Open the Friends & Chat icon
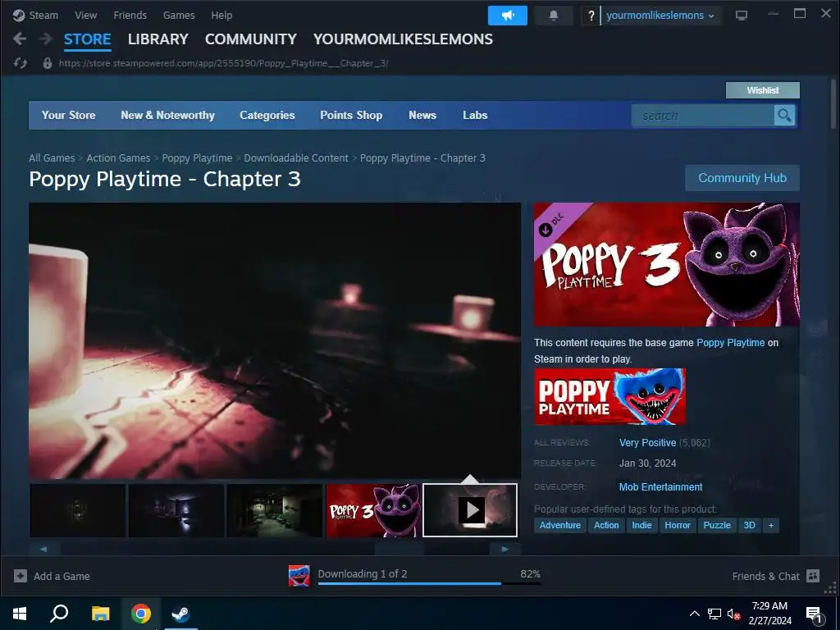Screen dimensions: 840x630 tap(813, 576)
